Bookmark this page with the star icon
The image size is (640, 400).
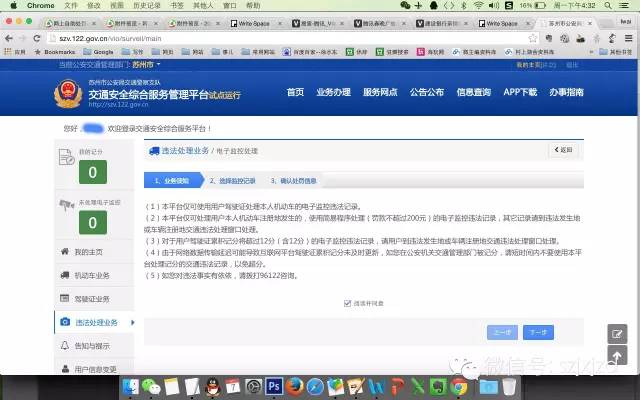pyautogui.click(x=533, y=38)
